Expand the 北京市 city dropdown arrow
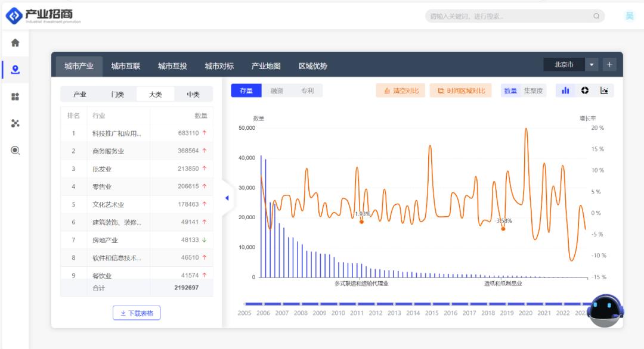The width and height of the screenshot is (644, 349). point(592,64)
